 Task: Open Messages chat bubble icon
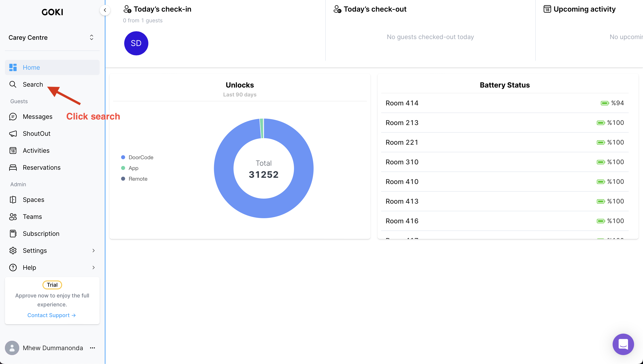(x=13, y=117)
